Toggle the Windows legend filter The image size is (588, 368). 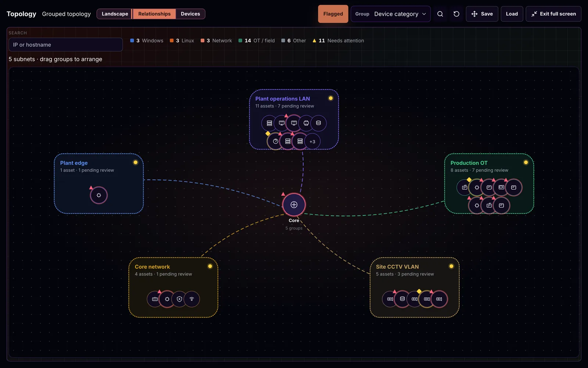147,40
